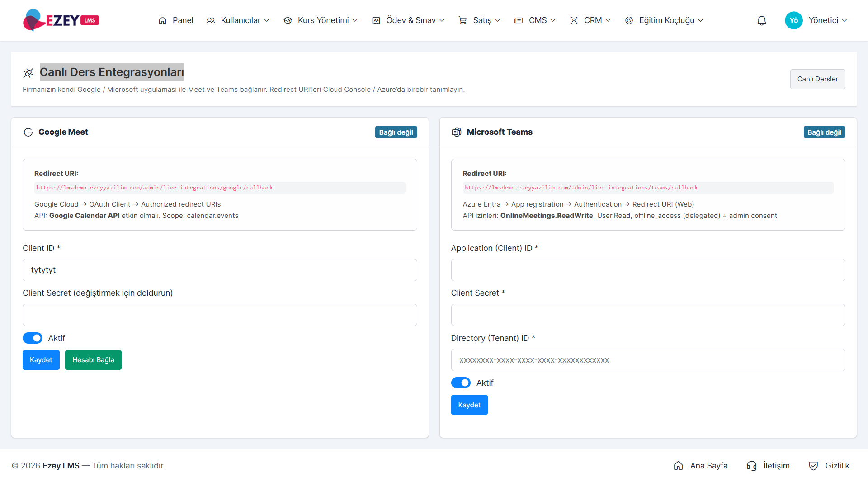Image resolution: width=868 pixels, height=482 pixels.
Task: Click the Teams Client Secret field
Action: [648, 315]
